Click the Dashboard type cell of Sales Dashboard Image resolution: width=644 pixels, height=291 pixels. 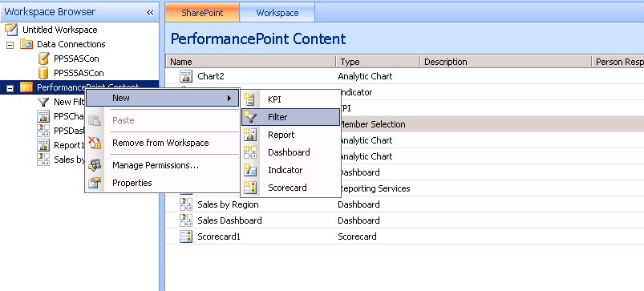click(x=358, y=220)
